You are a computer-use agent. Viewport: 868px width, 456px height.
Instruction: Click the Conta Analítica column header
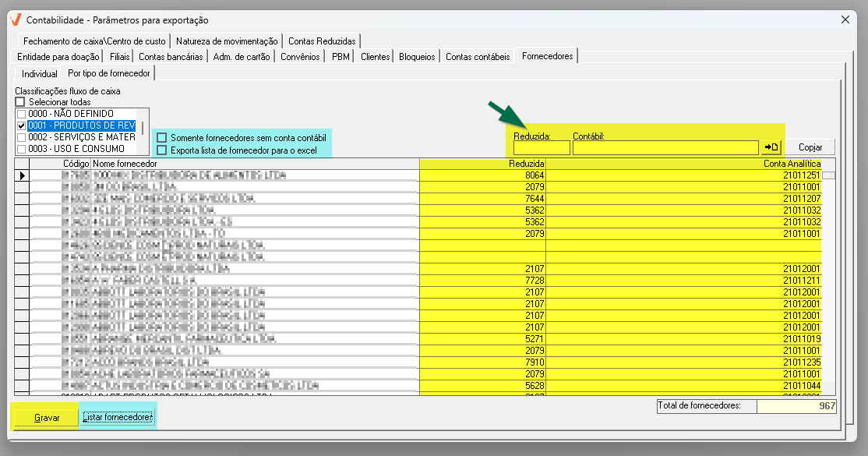click(683, 164)
